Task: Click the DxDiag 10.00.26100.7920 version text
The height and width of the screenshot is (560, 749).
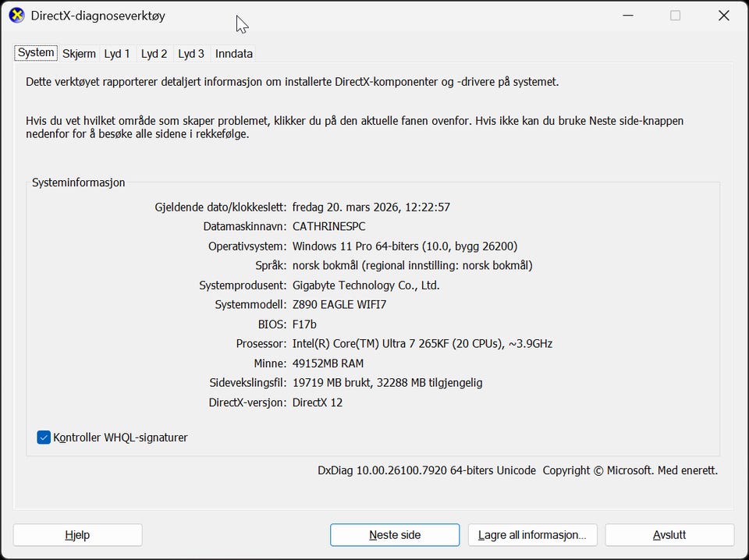Action: (x=427, y=471)
